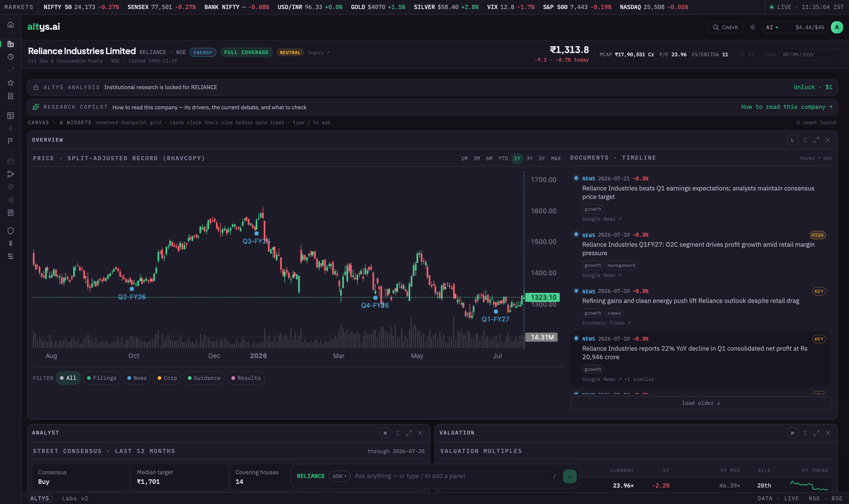Toggle the Results filter chip
849x504 pixels.
[x=246, y=378]
